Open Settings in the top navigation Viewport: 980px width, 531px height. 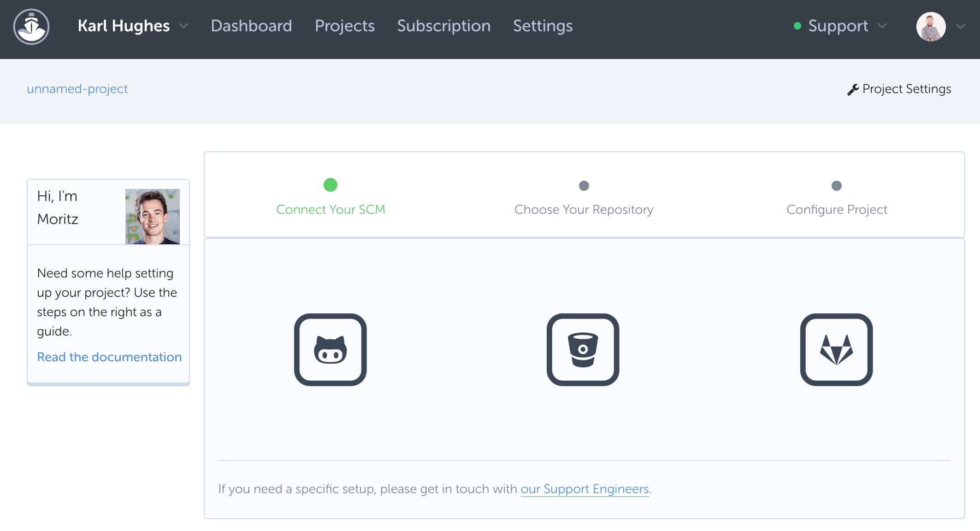(x=543, y=26)
